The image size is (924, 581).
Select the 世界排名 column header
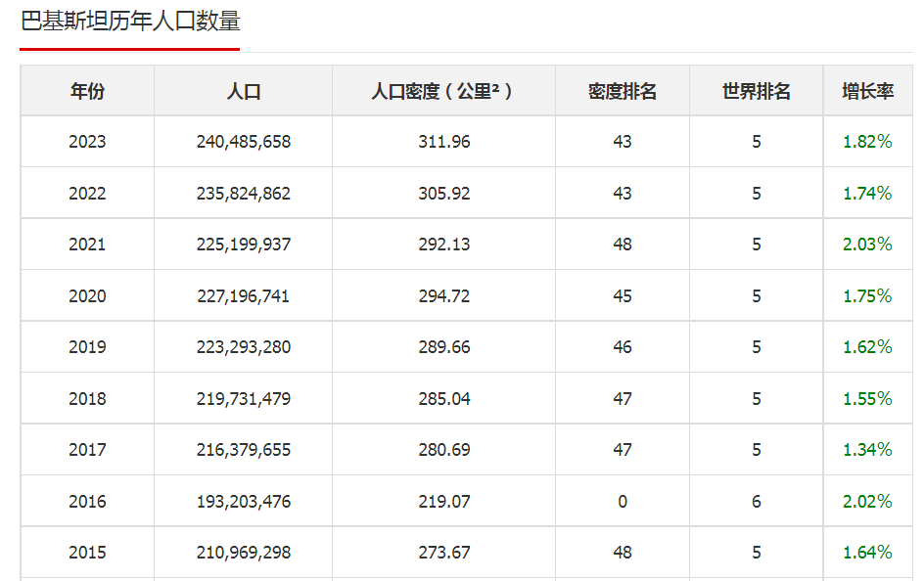(x=756, y=91)
